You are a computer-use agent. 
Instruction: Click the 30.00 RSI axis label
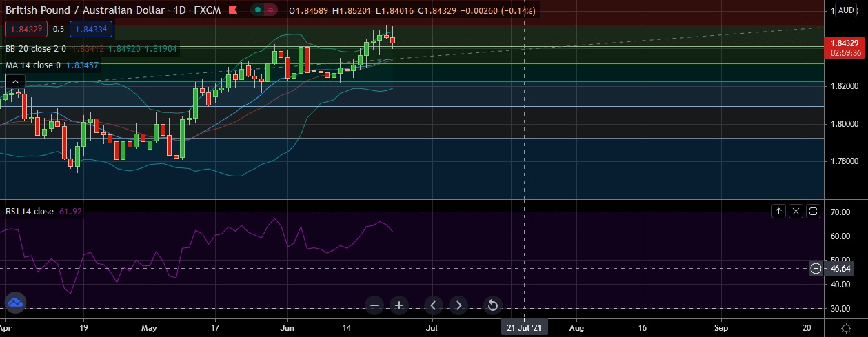pos(842,308)
